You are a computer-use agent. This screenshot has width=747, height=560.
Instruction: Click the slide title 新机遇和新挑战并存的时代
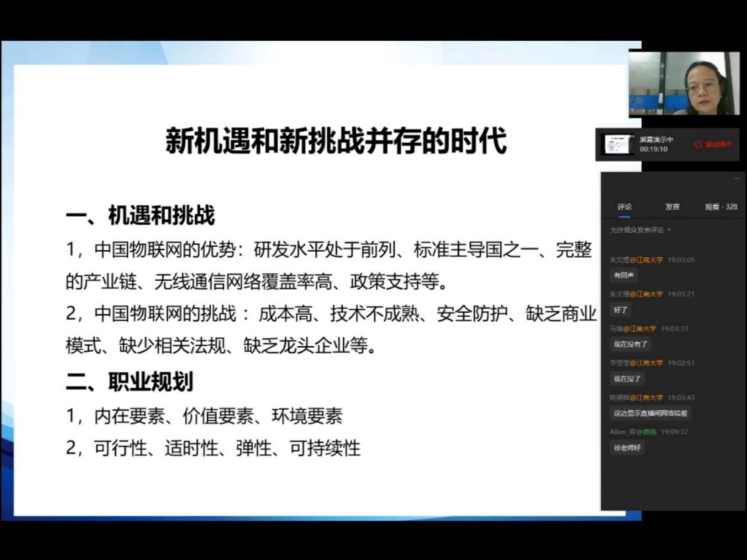coord(336,142)
